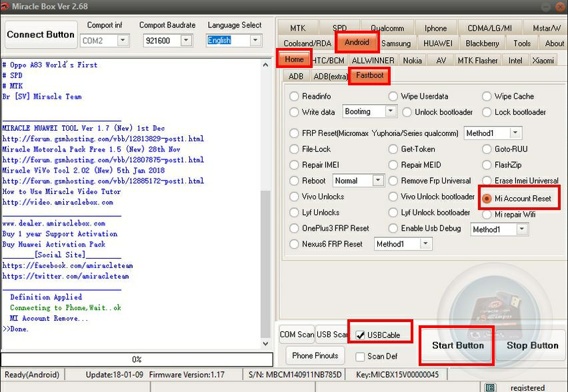The width and height of the screenshot is (568, 392).
Task: Open the ADB sub-tab
Action: (295, 77)
